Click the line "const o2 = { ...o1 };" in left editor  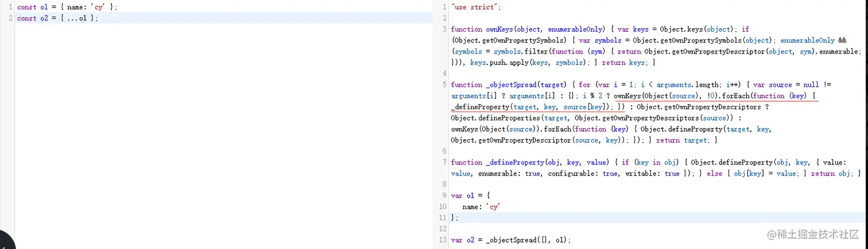pos(58,18)
